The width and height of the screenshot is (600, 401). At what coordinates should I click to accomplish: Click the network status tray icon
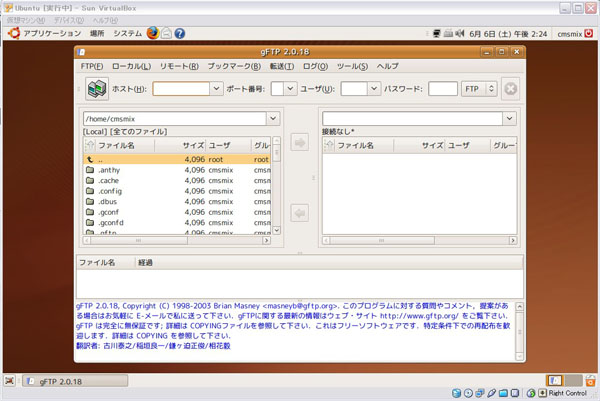pos(437,34)
